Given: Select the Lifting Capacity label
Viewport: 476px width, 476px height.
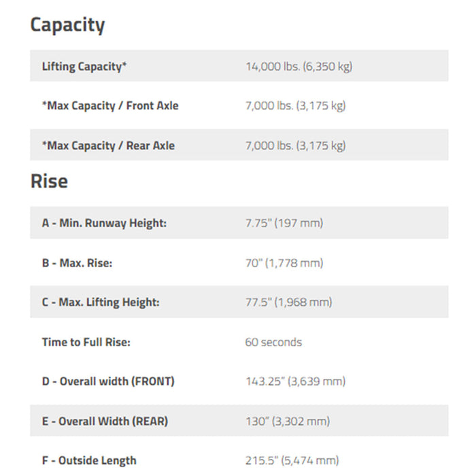Looking at the screenshot, I should tap(84, 67).
